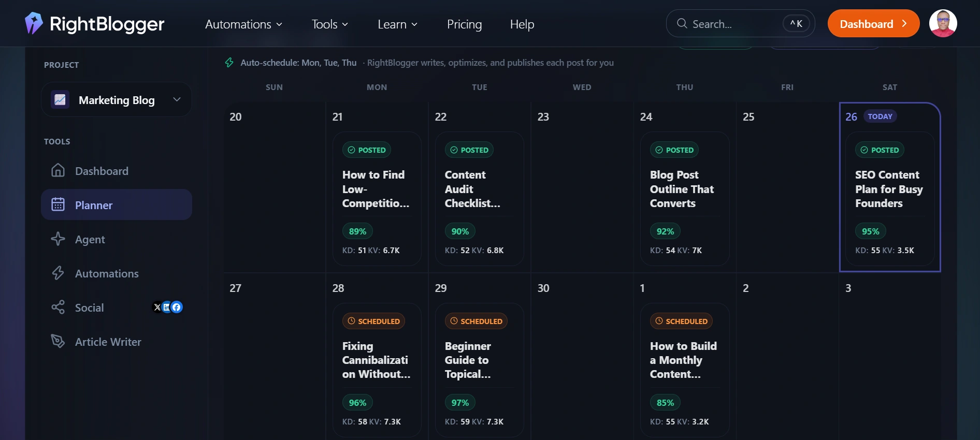Click the X social network badge

pyautogui.click(x=157, y=307)
